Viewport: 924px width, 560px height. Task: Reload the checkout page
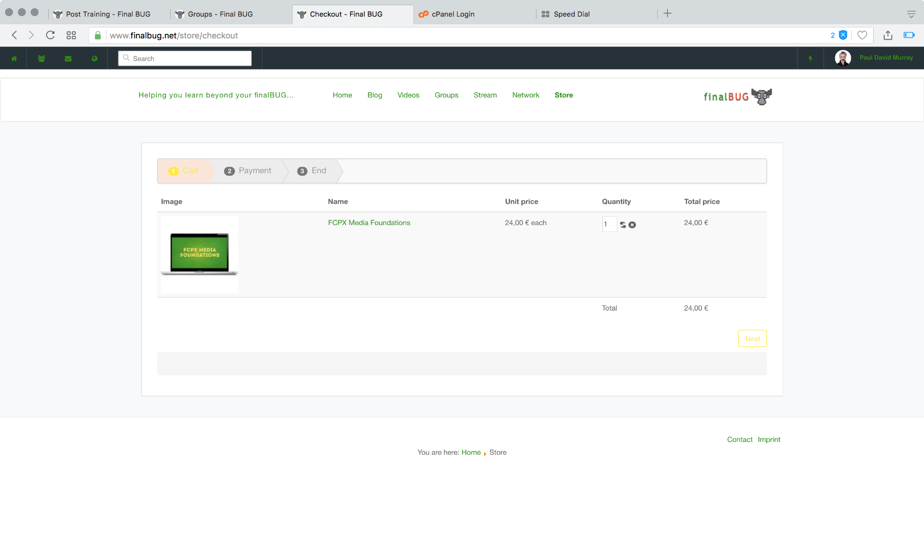50,35
